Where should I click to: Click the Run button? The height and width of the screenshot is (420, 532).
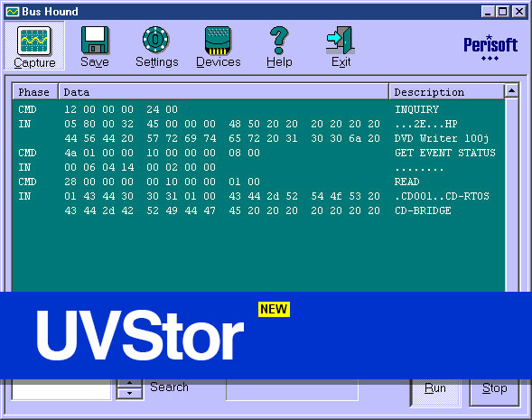coord(435,392)
